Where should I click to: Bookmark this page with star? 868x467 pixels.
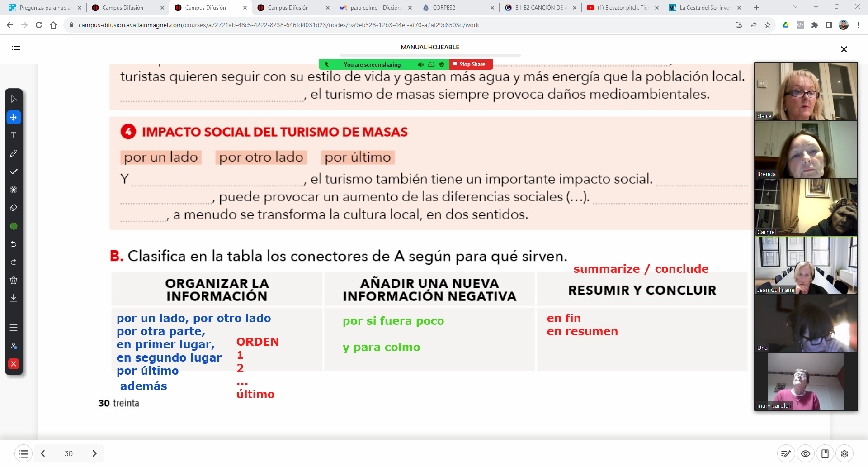tap(768, 25)
